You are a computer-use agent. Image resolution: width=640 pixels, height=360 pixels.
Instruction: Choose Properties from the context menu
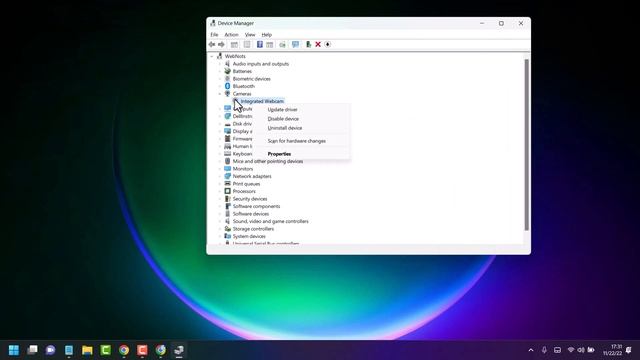[x=302, y=154]
